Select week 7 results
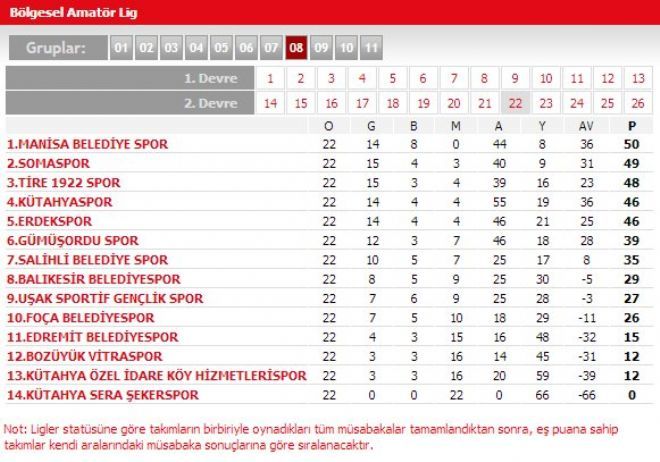The height and width of the screenshot is (462, 660). click(454, 78)
